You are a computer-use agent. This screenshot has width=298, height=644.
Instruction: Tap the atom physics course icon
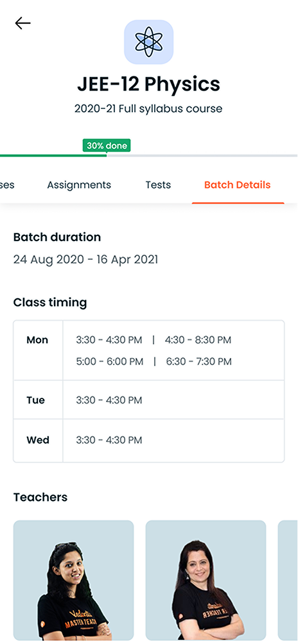pos(149,42)
